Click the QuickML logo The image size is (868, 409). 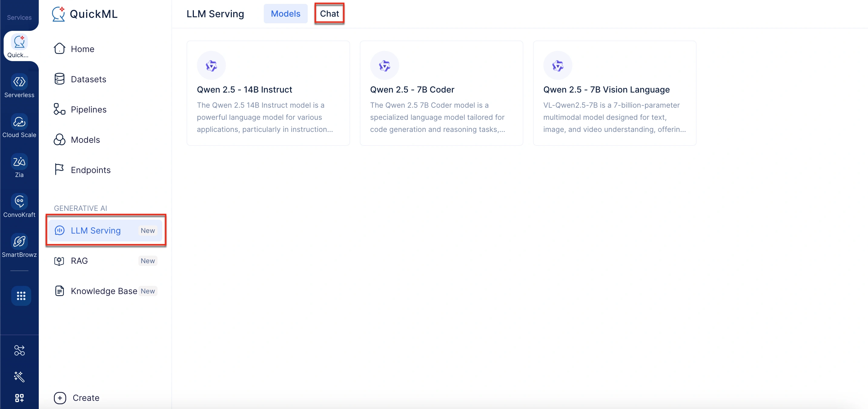(x=84, y=14)
